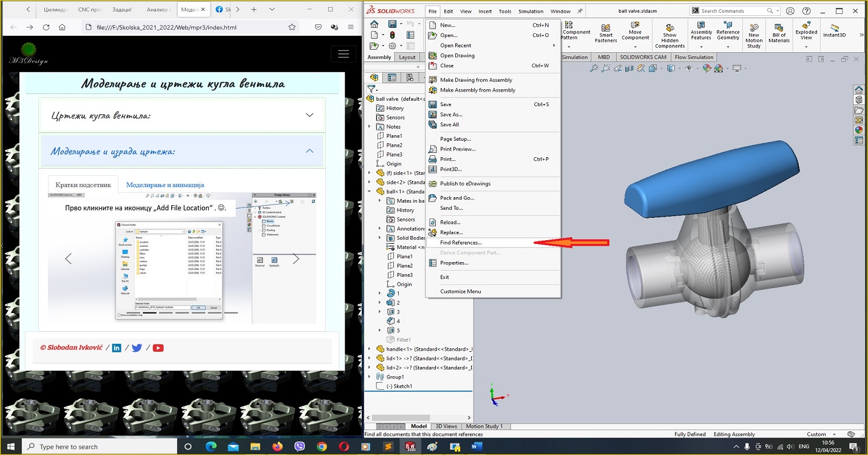Click the Instant3D tool
The height and width of the screenshot is (455, 868).
[835, 30]
